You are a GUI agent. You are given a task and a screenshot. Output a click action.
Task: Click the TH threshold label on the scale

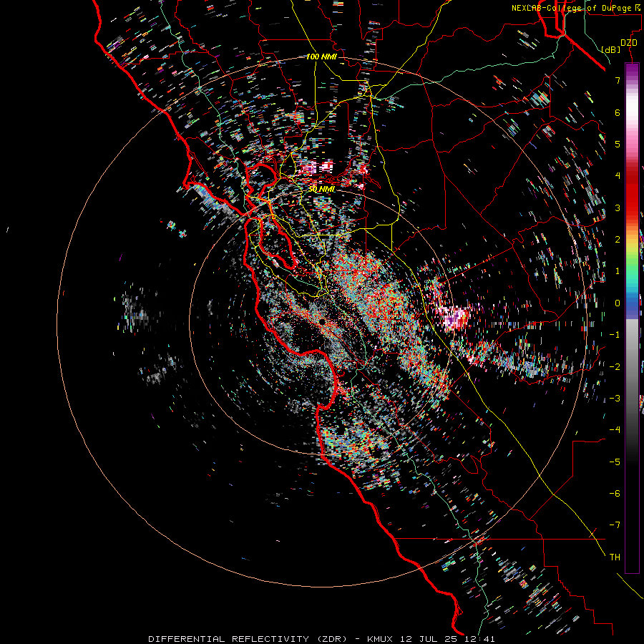point(615,557)
